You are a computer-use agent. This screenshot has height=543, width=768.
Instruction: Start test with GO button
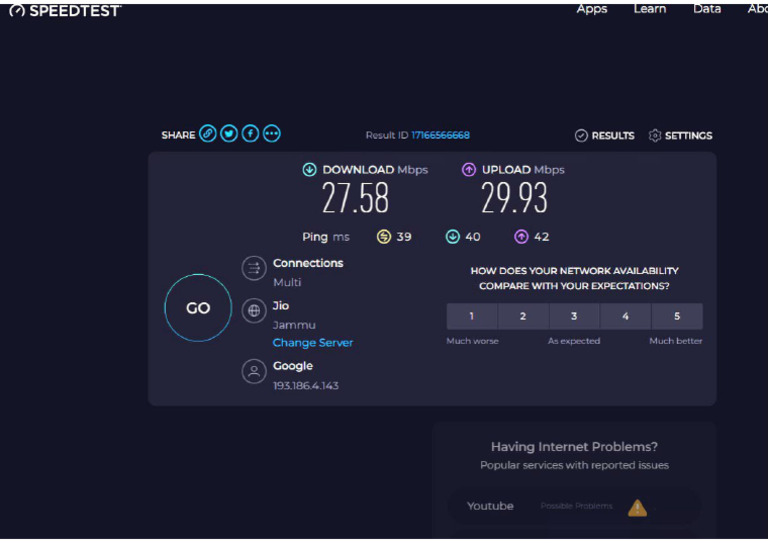point(198,308)
